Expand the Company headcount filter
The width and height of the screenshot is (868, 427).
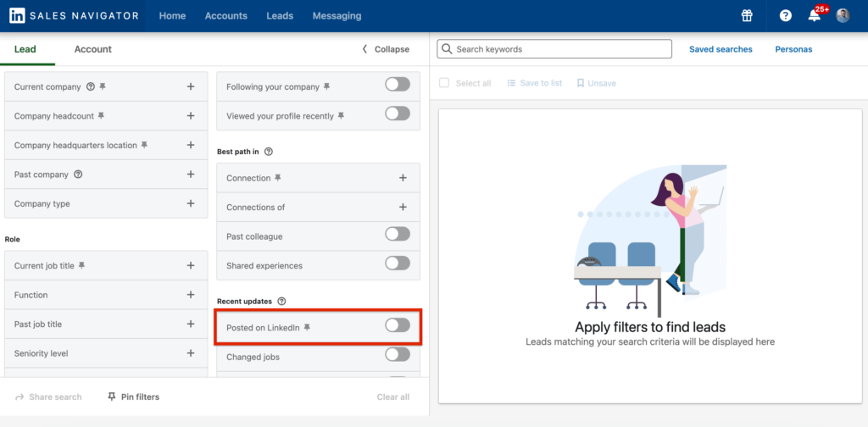click(x=191, y=116)
